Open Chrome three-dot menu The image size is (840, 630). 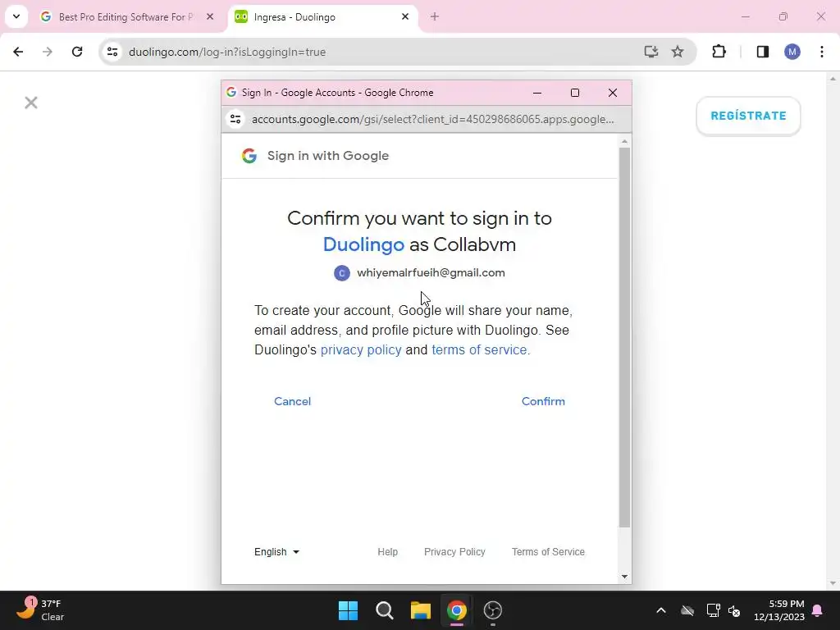[822, 52]
